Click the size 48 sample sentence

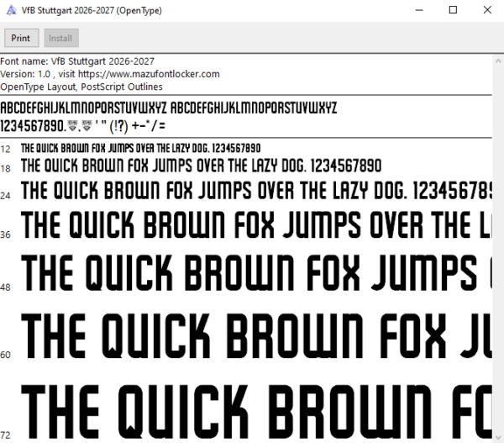256,272
